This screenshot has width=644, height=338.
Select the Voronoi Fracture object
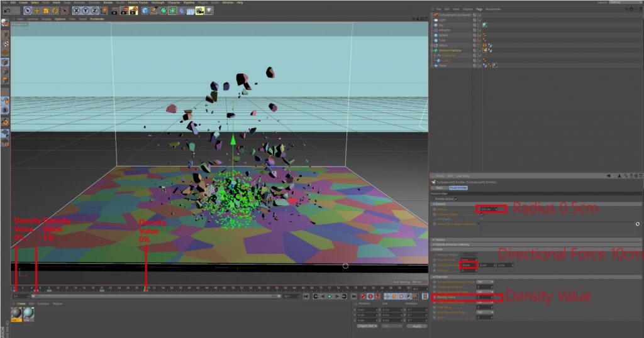point(450,50)
